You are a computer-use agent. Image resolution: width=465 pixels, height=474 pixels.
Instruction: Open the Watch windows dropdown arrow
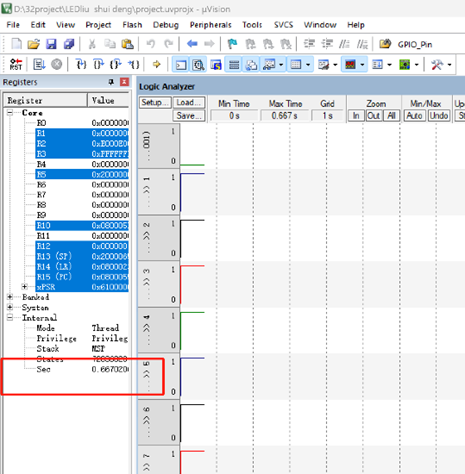[x=281, y=65]
